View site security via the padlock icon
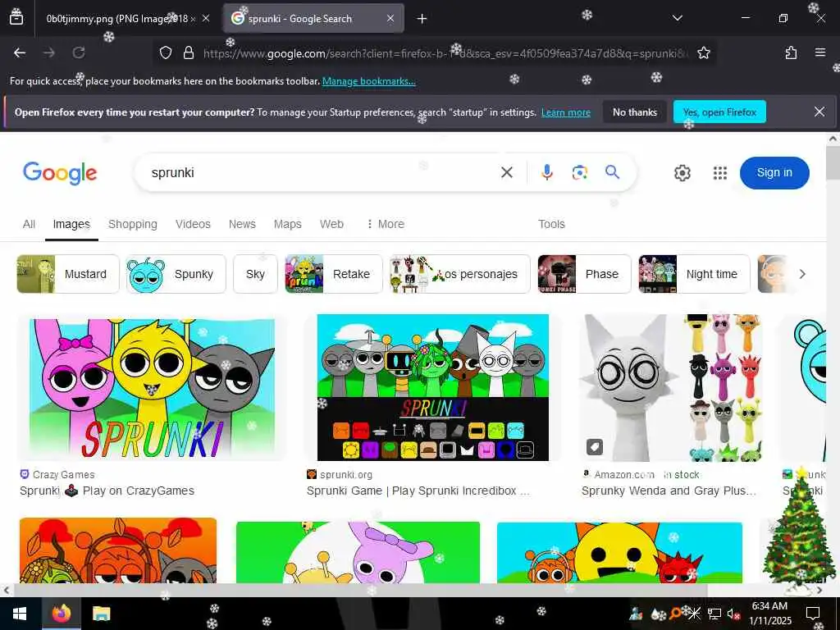 (x=189, y=52)
